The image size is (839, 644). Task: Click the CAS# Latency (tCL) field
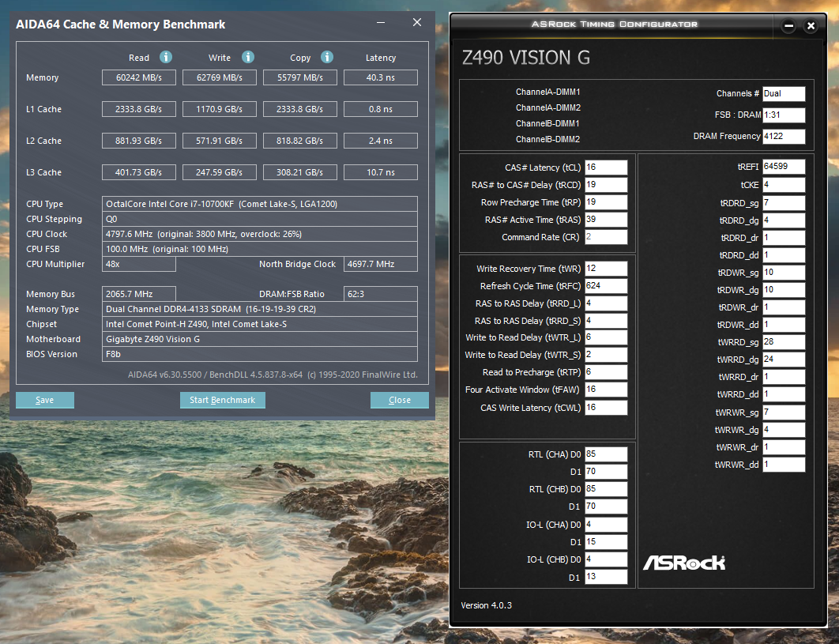tap(606, 168)
